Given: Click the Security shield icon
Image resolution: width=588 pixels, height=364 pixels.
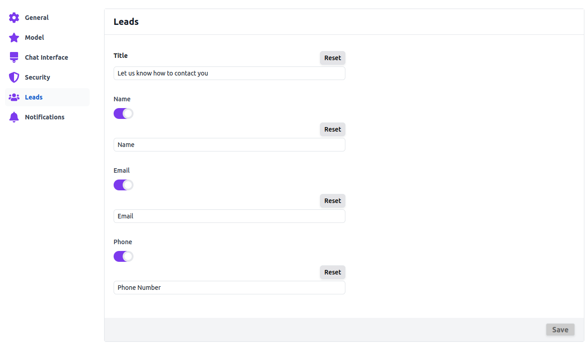Looking at the screenshot, I should (x=14, y=77).
